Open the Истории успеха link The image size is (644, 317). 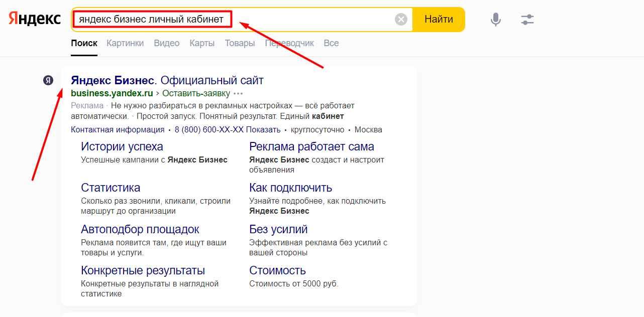[122, 146]
